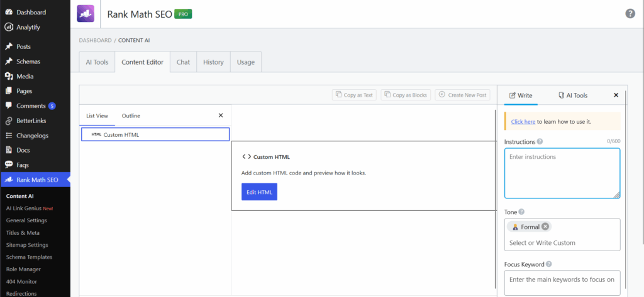
Task: Open 404 Monitor submenu
Action: (21, 282)
